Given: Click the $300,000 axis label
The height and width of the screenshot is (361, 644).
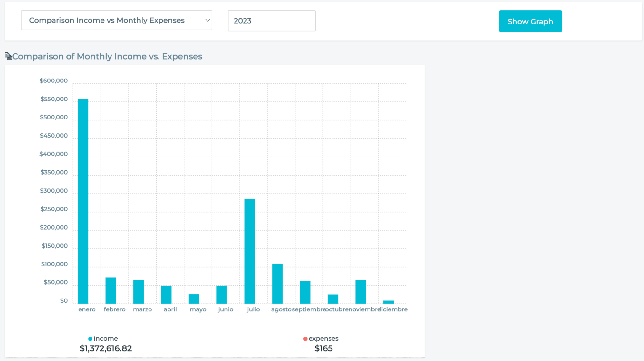Looking at the screenshot, I should click(x=54, y=191).
